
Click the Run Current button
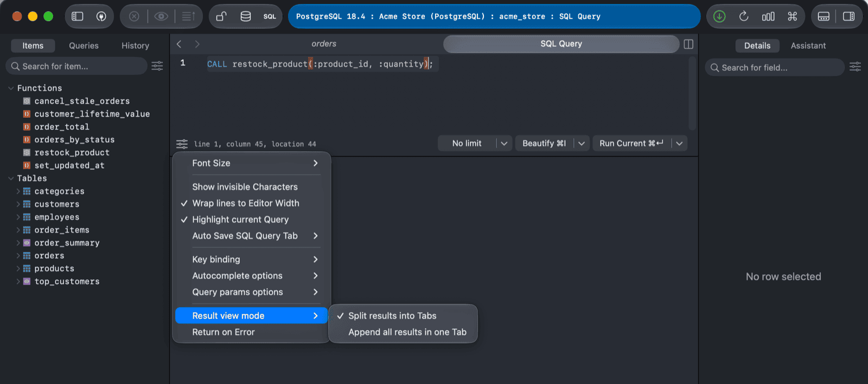[x=631, y=143]
